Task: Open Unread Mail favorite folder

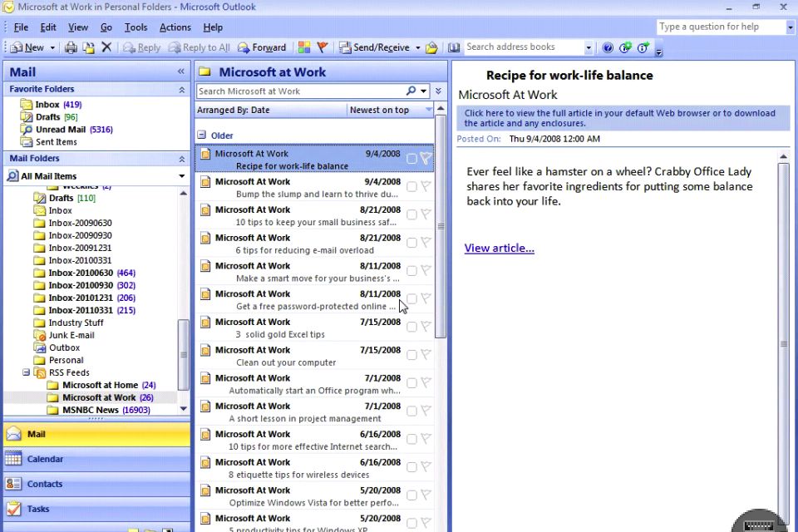Action: (x=66, y=130)
